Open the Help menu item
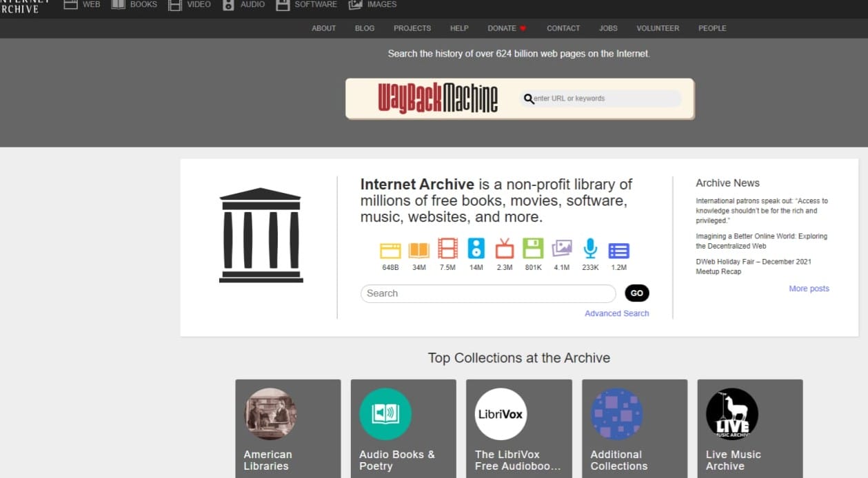Screen dimensions: 868x478 click(x=459, y=28)
